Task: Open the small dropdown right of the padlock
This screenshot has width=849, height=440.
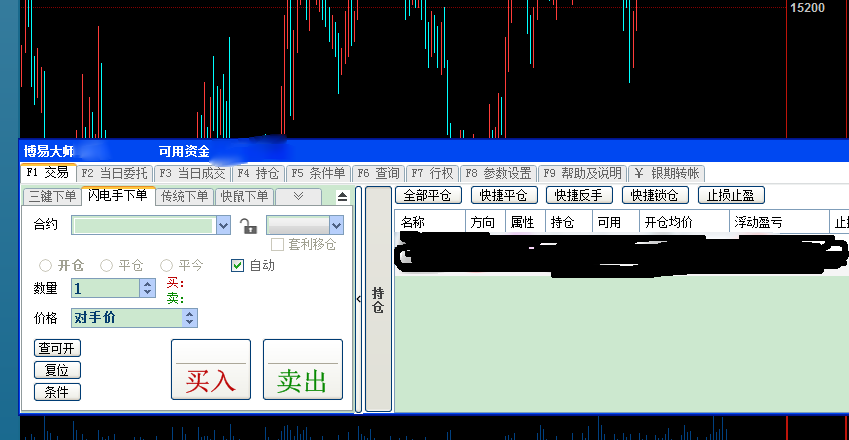Action: pyautogui.click(x=336, y=226)
